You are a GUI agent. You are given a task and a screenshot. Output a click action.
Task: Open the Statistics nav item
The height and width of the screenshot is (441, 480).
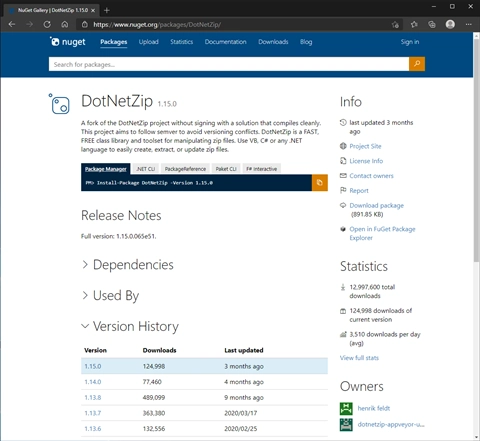(182, 42)
